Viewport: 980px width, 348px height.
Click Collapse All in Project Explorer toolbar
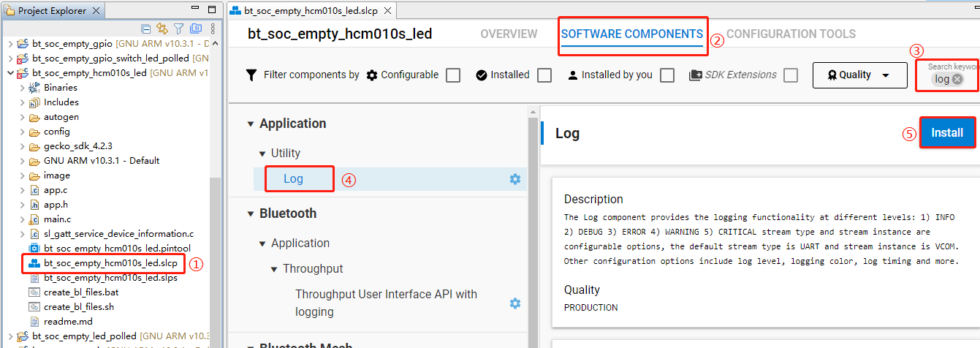146,29
